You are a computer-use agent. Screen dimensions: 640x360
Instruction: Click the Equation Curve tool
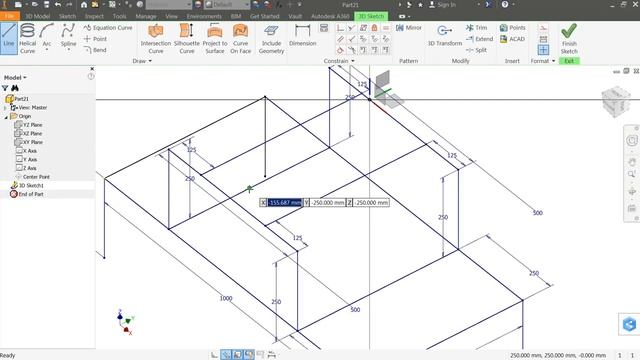(108, 28)
